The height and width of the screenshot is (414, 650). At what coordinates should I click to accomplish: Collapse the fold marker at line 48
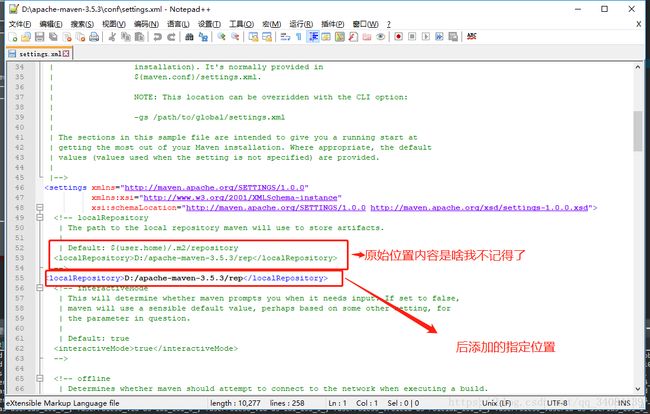[40, 207]
